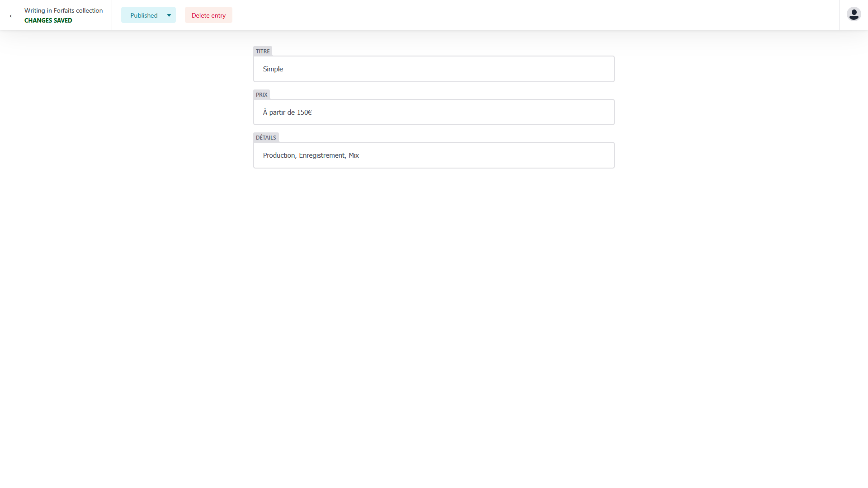The image size is (868, 488).
Task: Open the user account avatar menu
Action: (x=854, y=14)
